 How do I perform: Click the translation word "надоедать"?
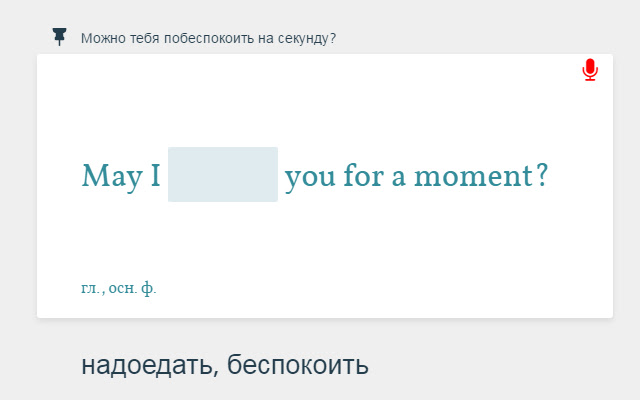(x=146, y=365)
